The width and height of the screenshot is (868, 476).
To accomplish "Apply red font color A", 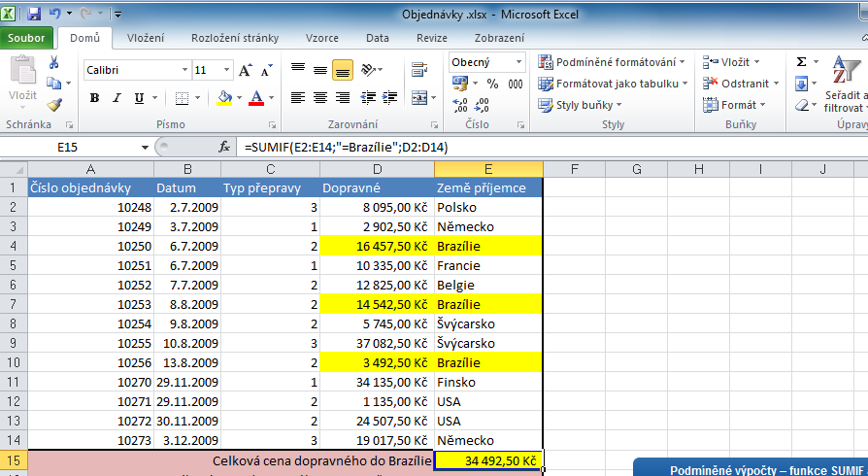I will (256, 98).
